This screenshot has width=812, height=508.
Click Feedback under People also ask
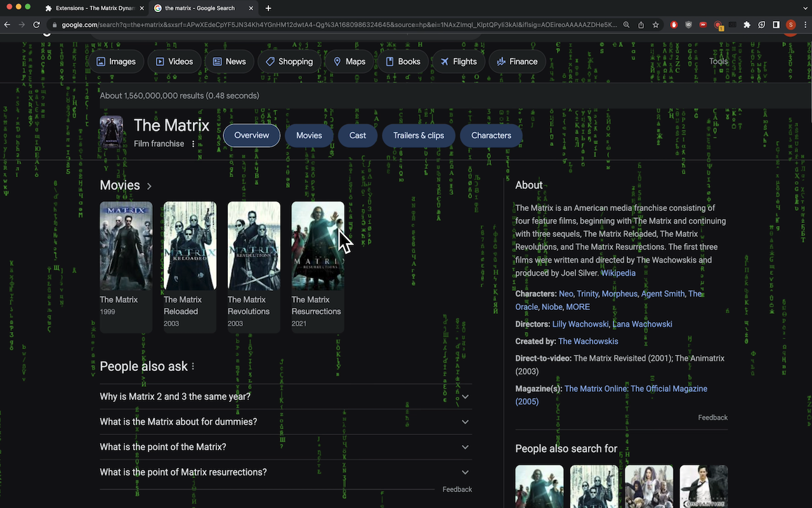(x=457, y=490)
